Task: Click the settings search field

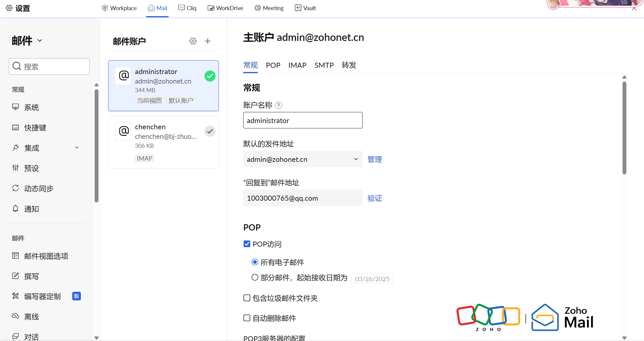Action: click(x=49, y=66)
